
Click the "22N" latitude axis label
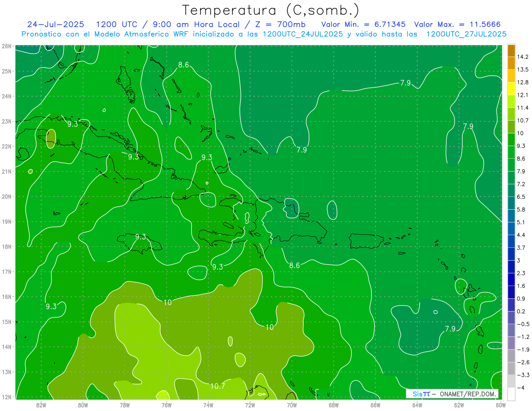tap(7, 146)
